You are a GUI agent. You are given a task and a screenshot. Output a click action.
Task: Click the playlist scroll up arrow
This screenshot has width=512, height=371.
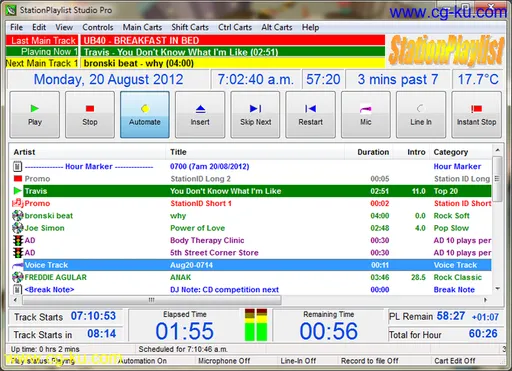click(x=497, y=150)
